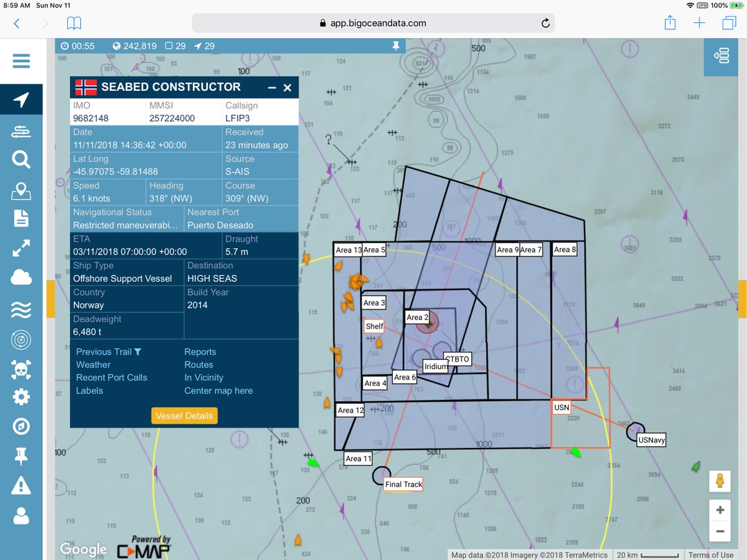The width and height of the screenshot is (747, 560).
Task: Select the Area 8 map label
Action: (x=565, y=250)
